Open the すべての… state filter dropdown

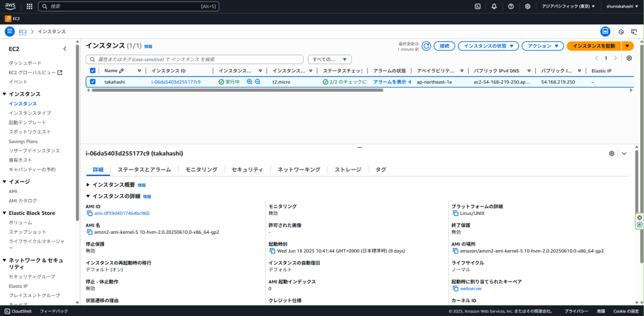pos(330,59)
